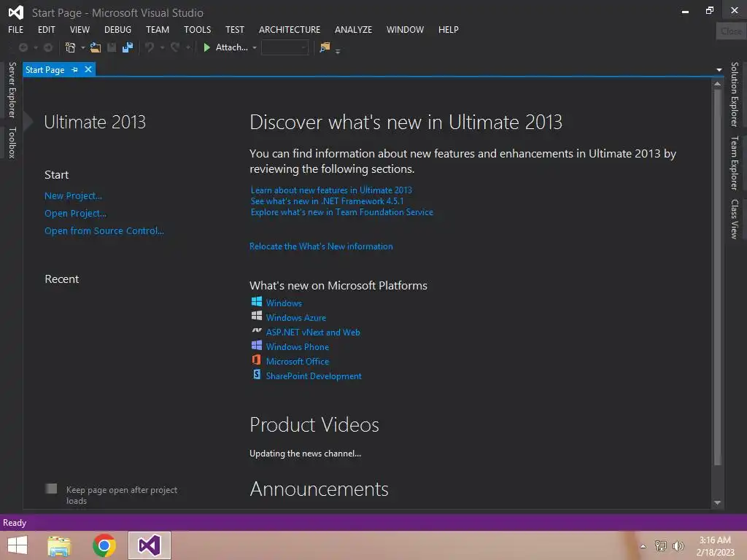Open the WINDOW menu
Screen dimensions: 747x560
tap(405, 29)
